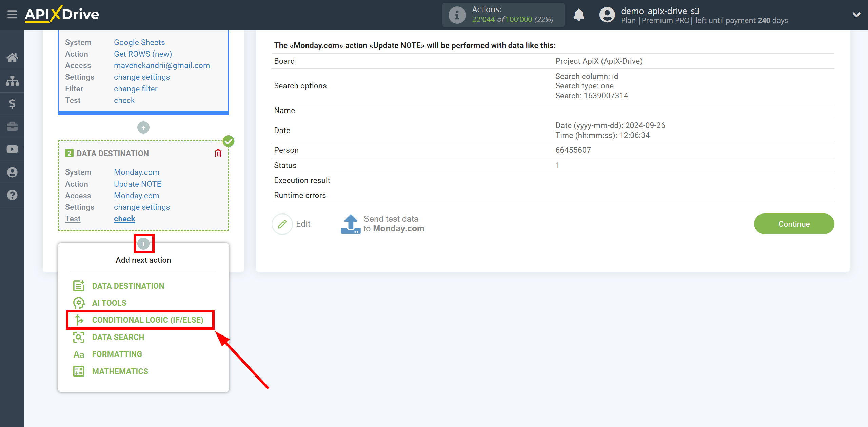Select MATHEMATICS menu option
This screenshot has width=868, height=427.
120,371
